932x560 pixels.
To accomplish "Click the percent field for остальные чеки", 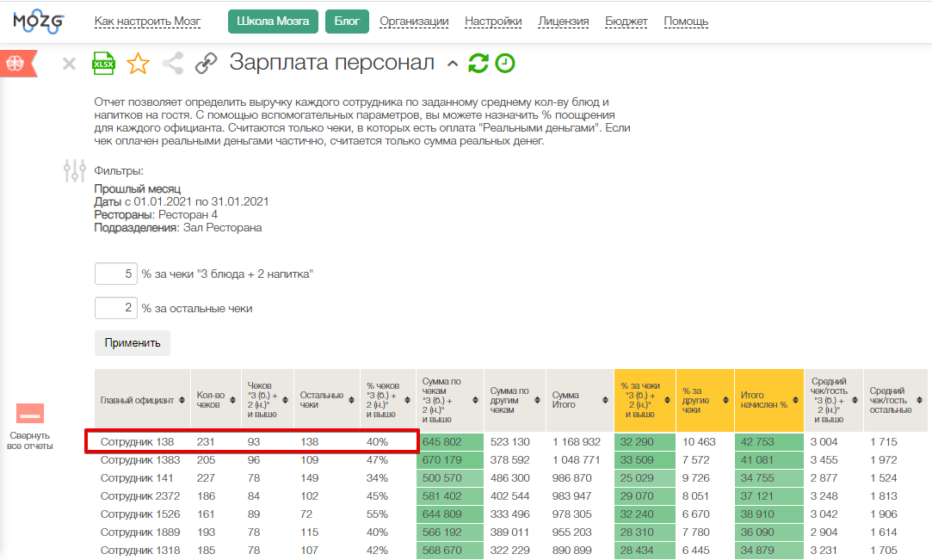I will coord(116,308).
